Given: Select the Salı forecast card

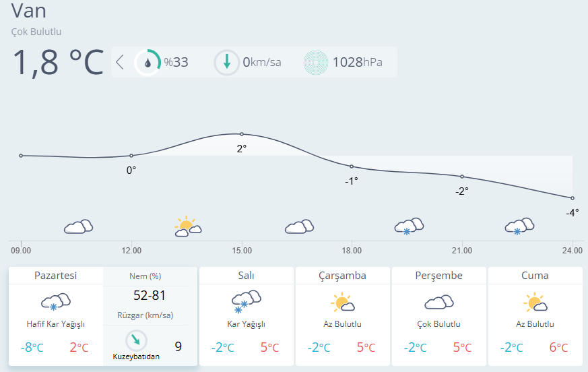Looking at the screenshot, I should click(x=246, y=316).
